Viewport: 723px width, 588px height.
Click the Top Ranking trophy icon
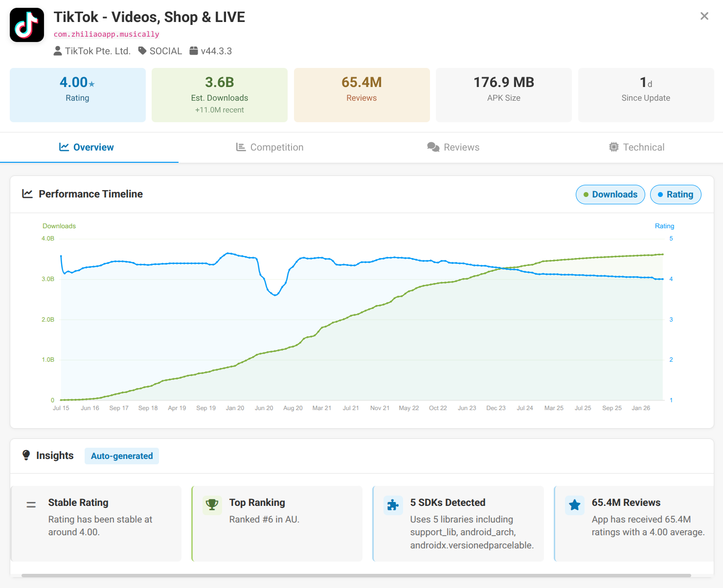click(x=212, y=505)
